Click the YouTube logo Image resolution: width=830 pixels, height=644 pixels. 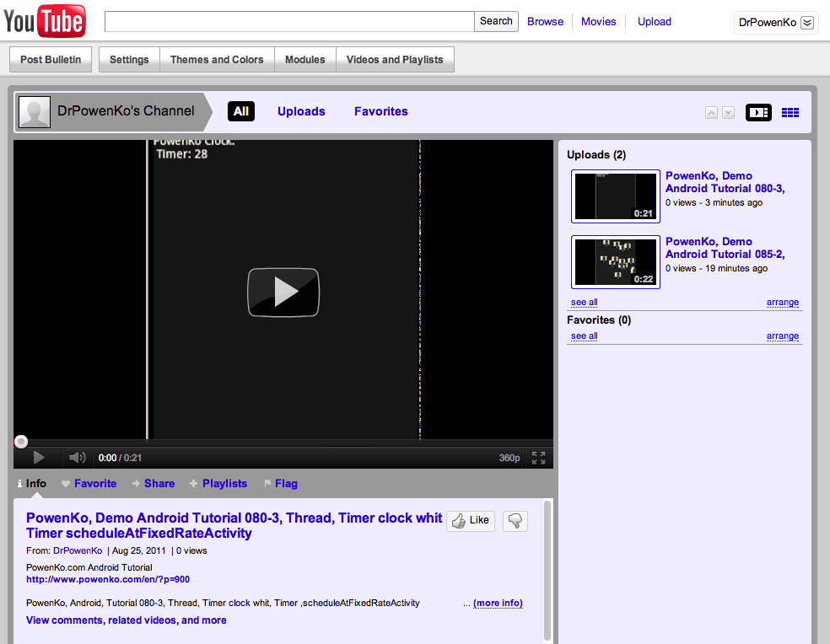click(45, 21)
